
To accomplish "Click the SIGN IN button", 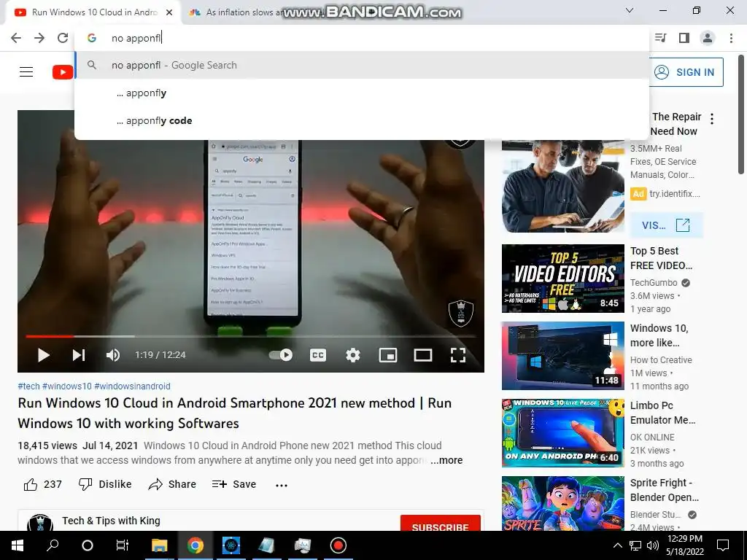I will click(686, 72).
